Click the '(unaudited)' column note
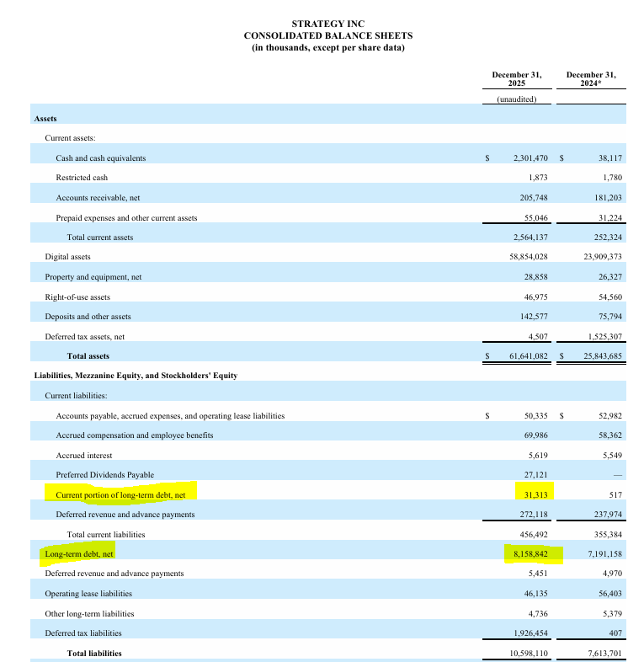 [517, 99]
